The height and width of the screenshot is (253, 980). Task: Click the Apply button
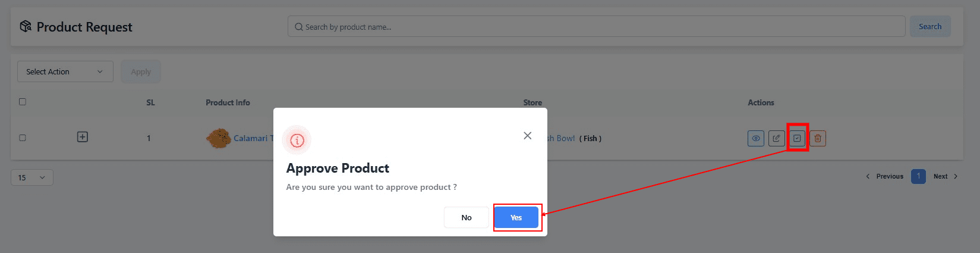[141, 71]
